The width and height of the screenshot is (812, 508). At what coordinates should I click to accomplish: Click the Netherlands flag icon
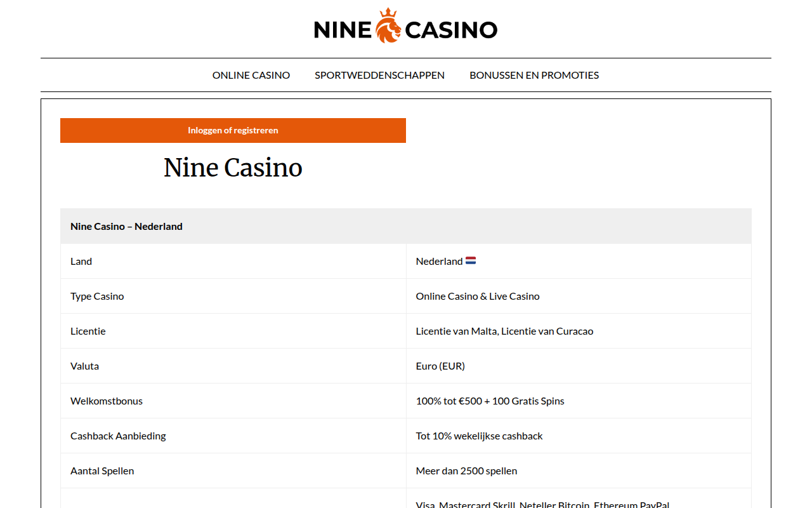click(x=471, y=260)
